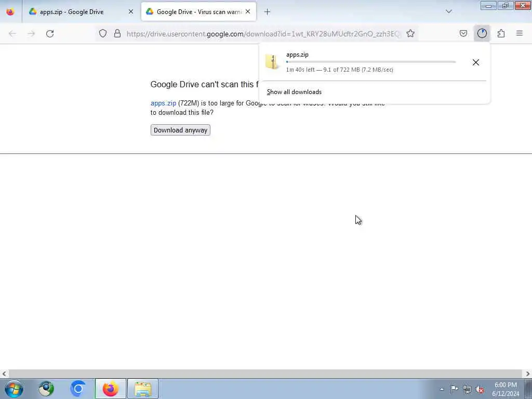Open Windows Explorer from taskbar

click(143, 389)
